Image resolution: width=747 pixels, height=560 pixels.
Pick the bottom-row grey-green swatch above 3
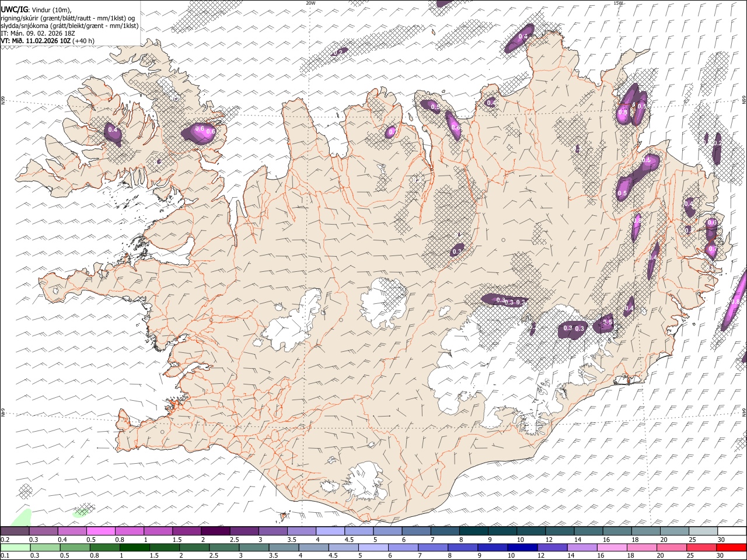(x=253, y=547)
